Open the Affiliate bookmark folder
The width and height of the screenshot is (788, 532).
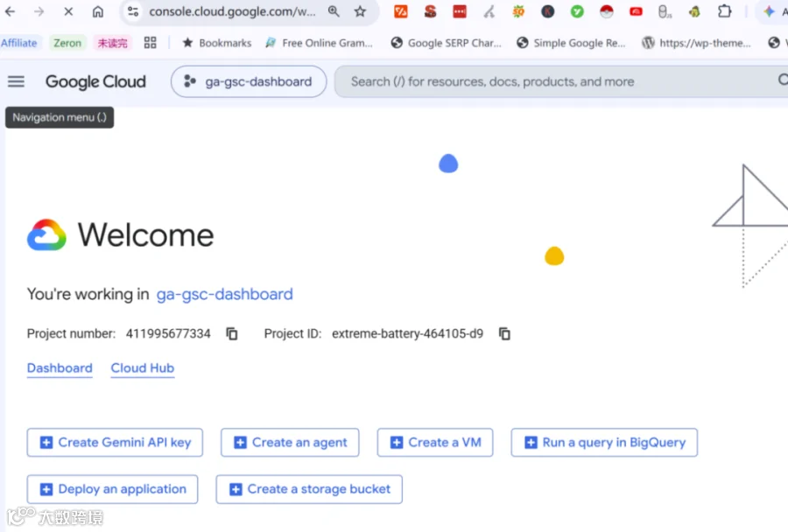(18, 43)
